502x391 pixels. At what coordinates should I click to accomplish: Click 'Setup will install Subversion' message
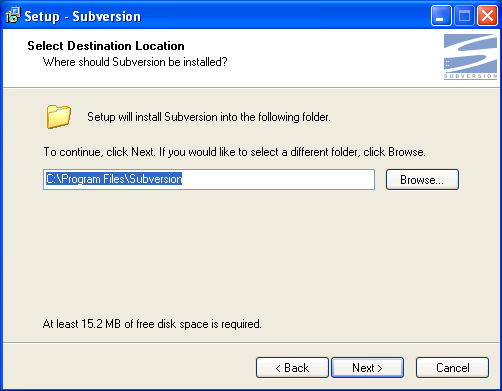click(209, 117)
